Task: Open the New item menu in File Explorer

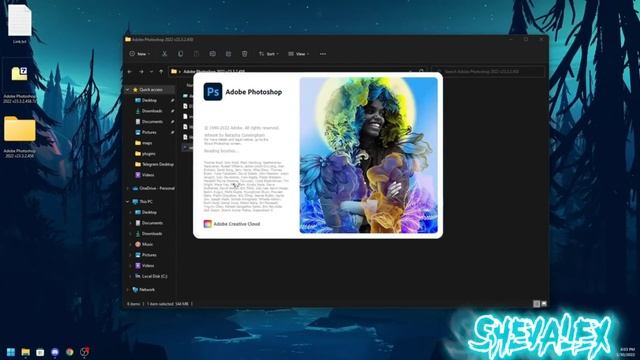Action: [x=140, y=54]
